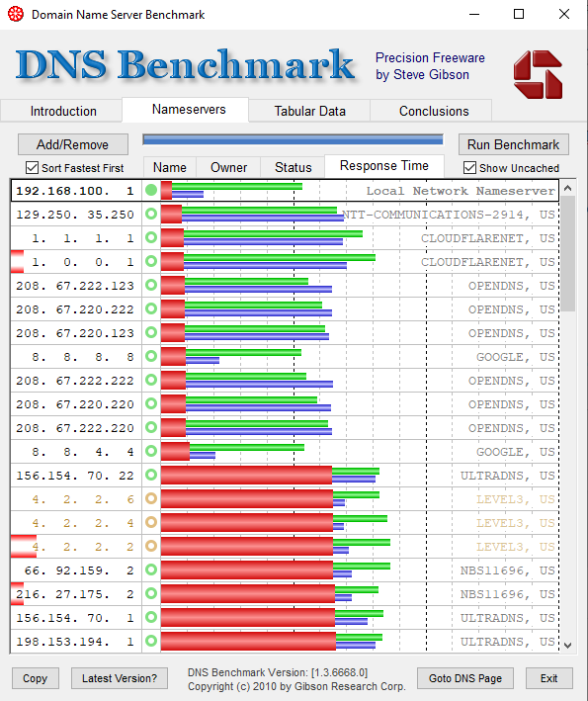Switch to the Name sub-tab
Viewport: 588px width, 701px height.
click(169, 167)
